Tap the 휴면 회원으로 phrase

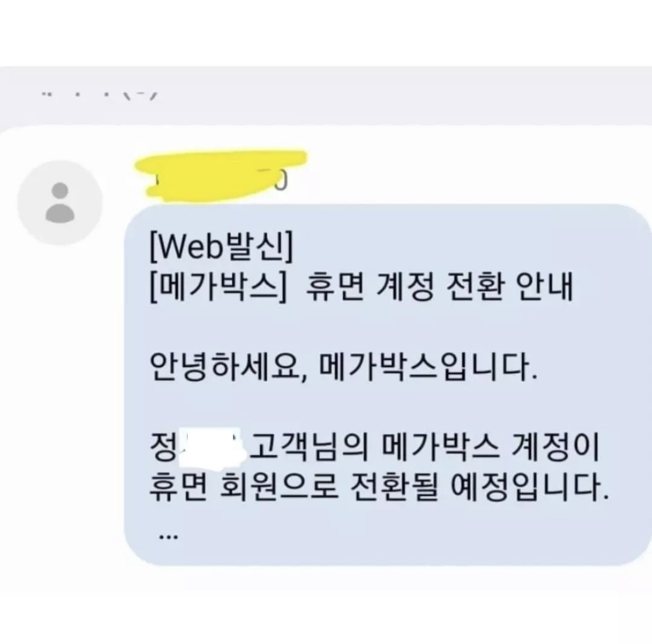point(244,487)
